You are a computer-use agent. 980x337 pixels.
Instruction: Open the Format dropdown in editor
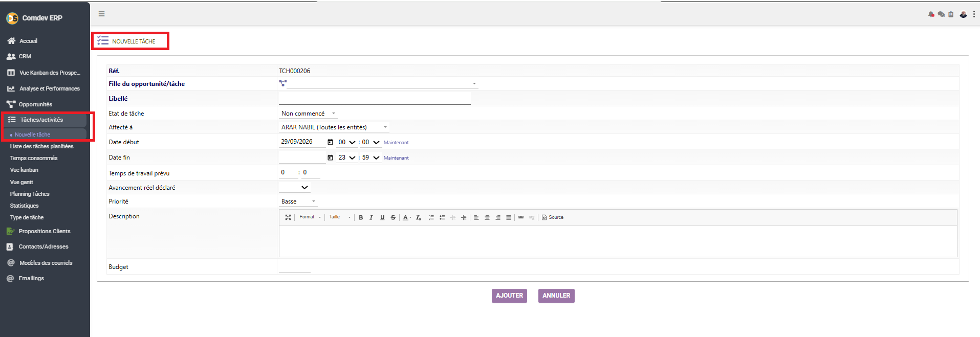coord(310,217)
